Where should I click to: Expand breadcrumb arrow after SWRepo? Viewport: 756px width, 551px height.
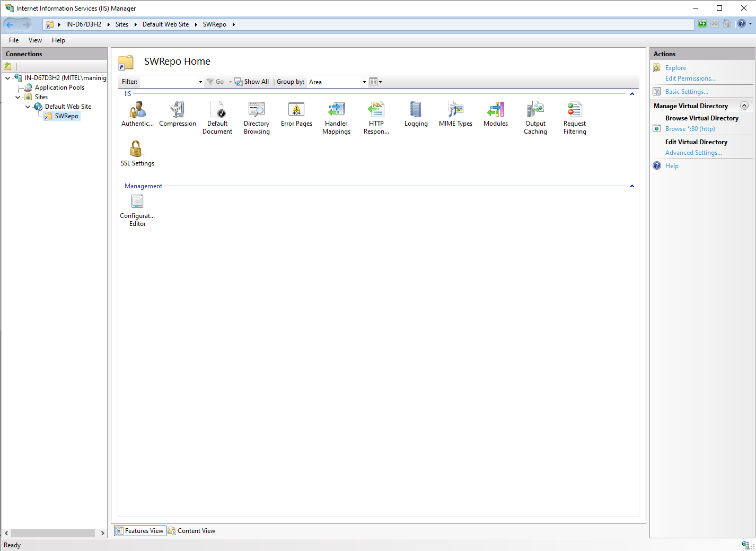pyautogui.click(x=233, y=24)
